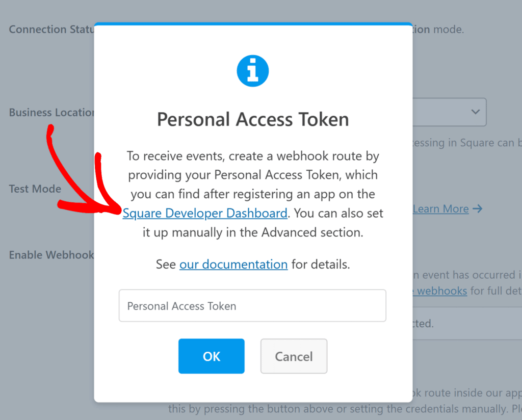
Task: Confirm the dialog with the OK button
Action: point(212,356)
